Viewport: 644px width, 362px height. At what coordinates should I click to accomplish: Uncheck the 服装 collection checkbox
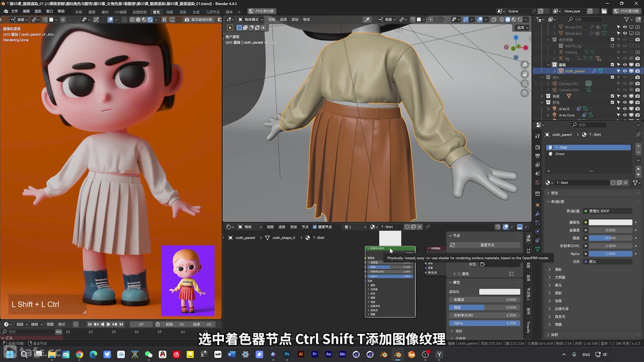click(612, 65)
